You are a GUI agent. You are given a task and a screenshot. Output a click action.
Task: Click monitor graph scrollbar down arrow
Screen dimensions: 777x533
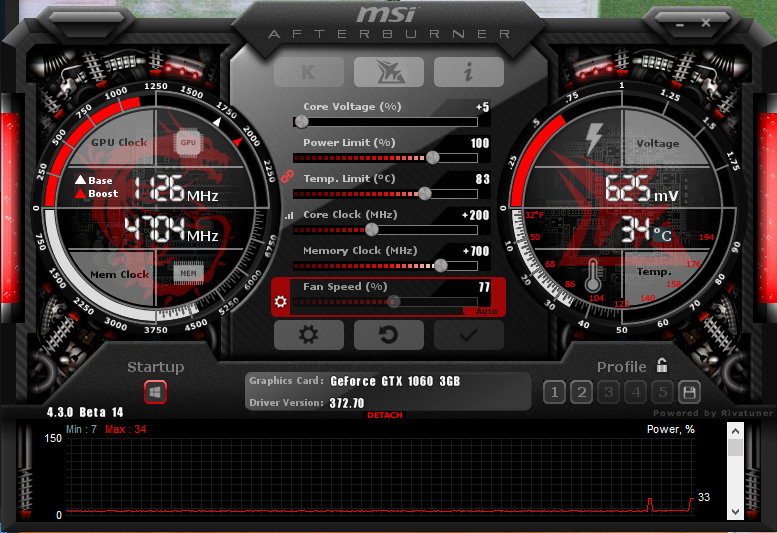(735, 512)
